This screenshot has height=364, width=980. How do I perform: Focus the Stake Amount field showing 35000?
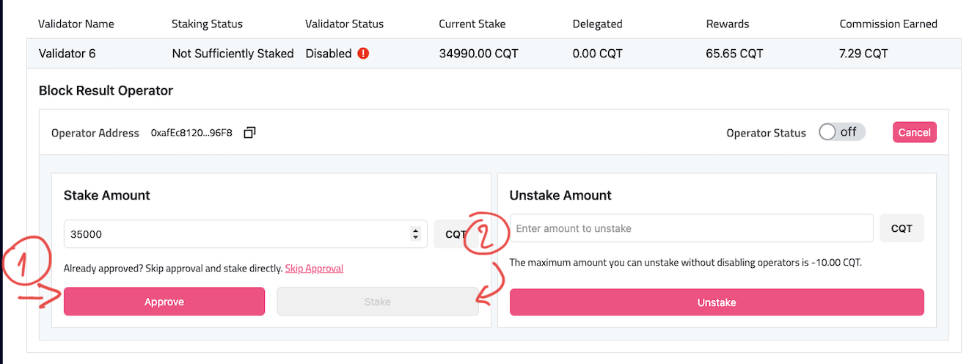pyautogui.click(x=245, y=234)
